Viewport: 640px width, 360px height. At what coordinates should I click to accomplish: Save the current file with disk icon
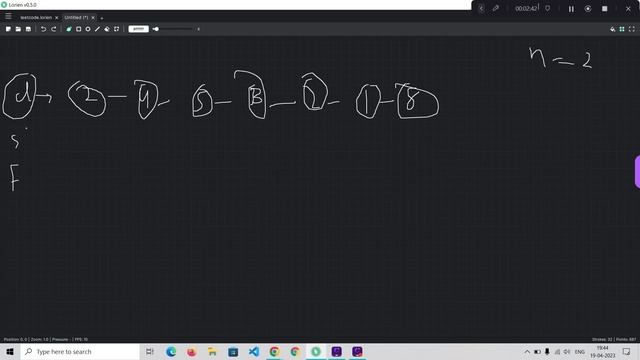(28, 29)
